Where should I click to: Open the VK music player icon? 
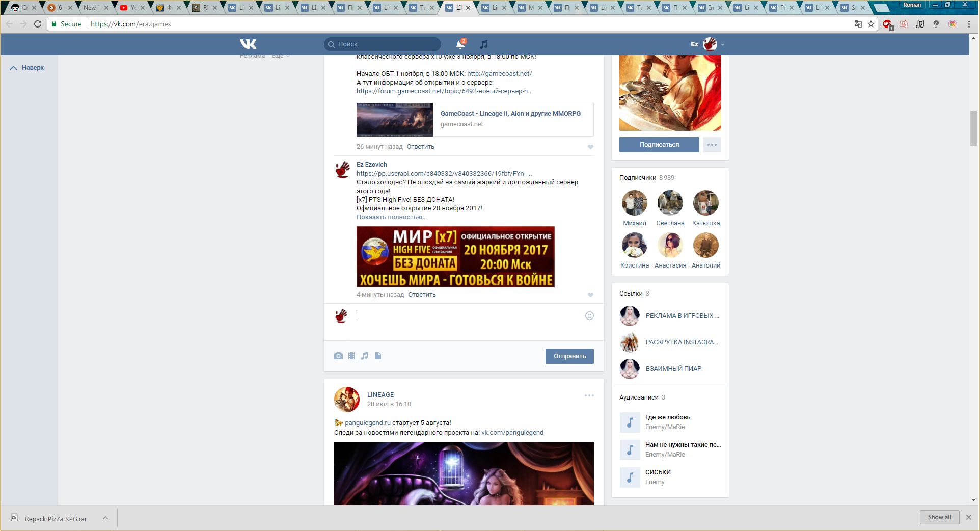[x=484, y=44]
